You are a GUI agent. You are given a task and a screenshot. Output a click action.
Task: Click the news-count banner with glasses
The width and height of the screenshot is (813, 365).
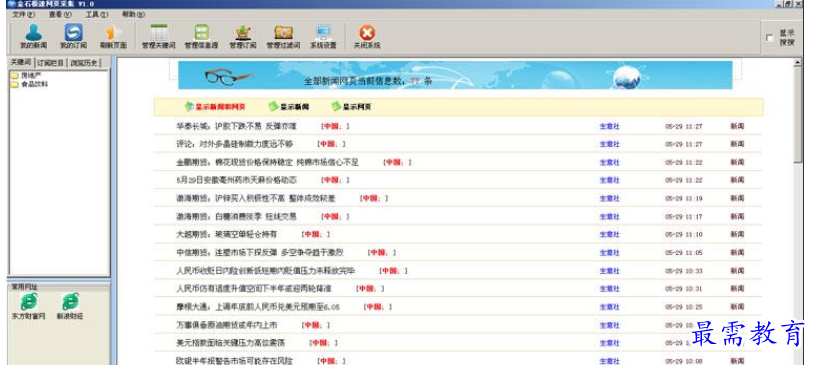(x=455, y=75)
